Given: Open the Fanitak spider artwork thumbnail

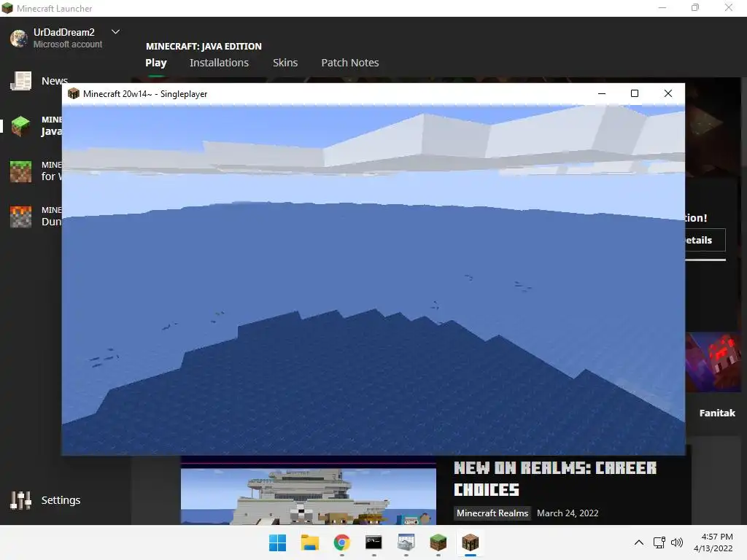Looking at the screenshot, I should coord(713,362).
